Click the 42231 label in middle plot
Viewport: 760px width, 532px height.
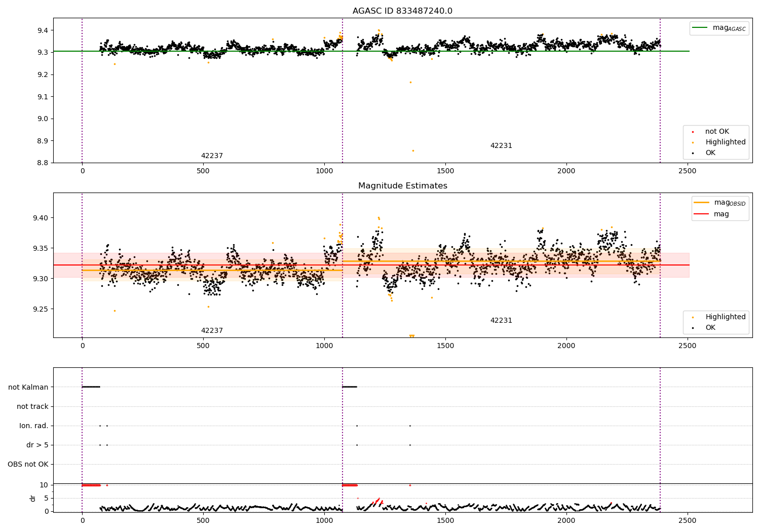pyautogui.click(x=501, y=321)
